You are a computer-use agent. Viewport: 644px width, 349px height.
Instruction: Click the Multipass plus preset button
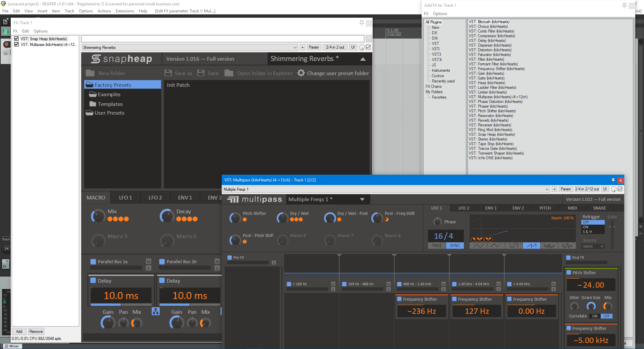coord(554,189)
